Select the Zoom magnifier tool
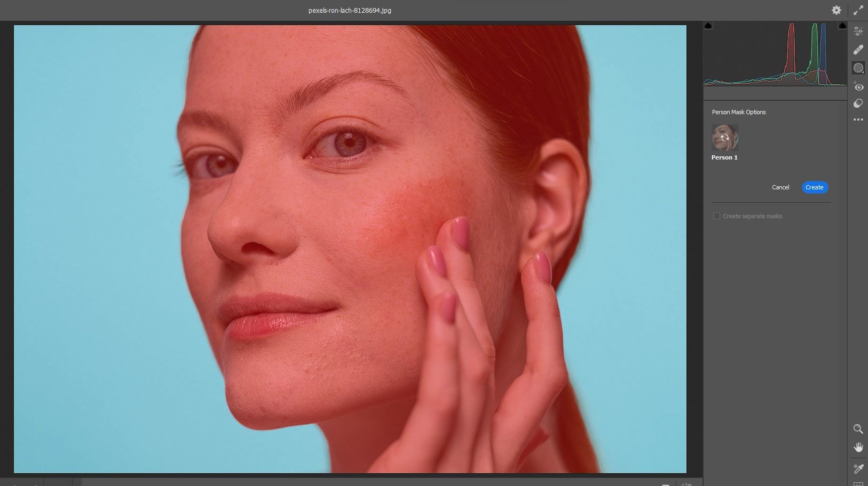The image size is (868, 486). click(x=858, y=429)
